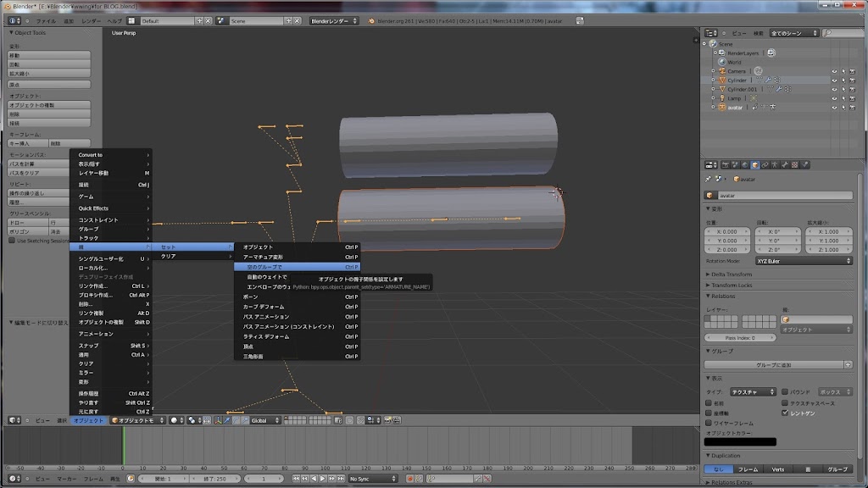Click the plus icon beside グループに追加
The image size is (868, 488).
click(848, 364)
